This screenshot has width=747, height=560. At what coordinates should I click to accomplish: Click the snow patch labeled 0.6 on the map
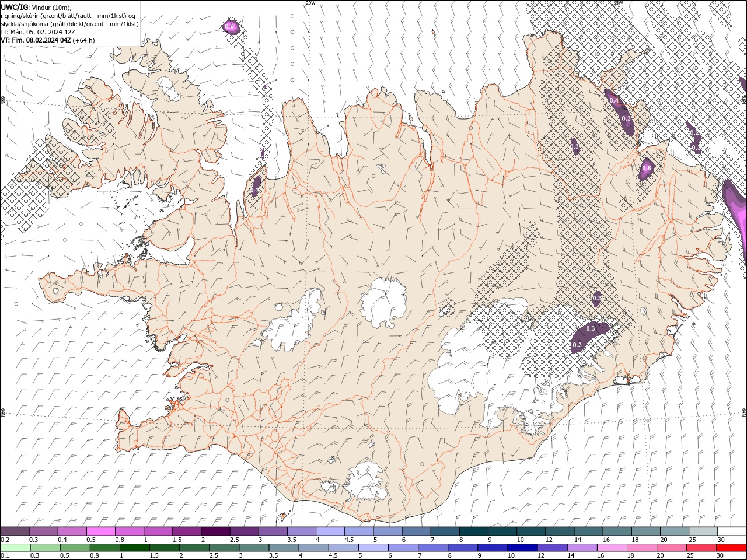[x=646, y=169]
